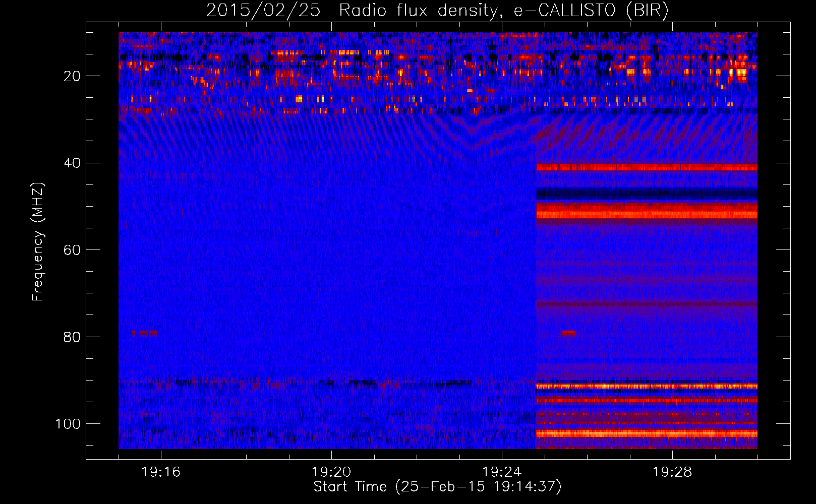The image size is (816, 504).
Task: Click the time tick label '19:24'
Action: [x=502, y=472]
